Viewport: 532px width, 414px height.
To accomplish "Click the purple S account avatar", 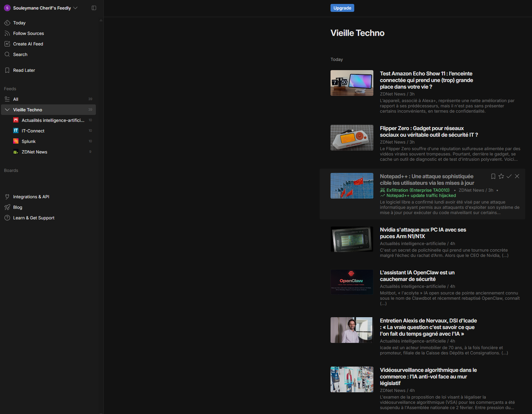I will (x=7, y=8).
